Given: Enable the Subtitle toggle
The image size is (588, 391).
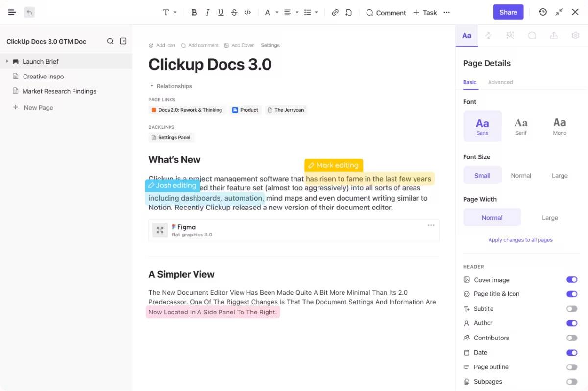Looking at the screenshot, I should [572, 309].
